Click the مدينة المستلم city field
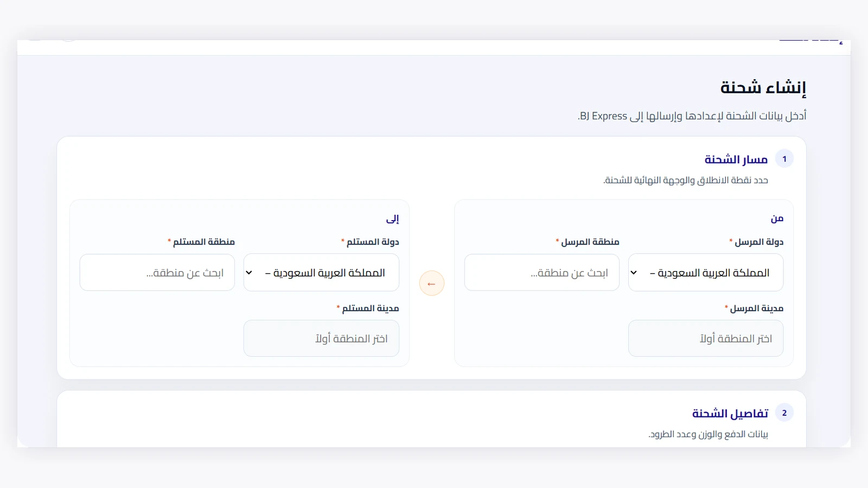 click(x=321, y=338)
